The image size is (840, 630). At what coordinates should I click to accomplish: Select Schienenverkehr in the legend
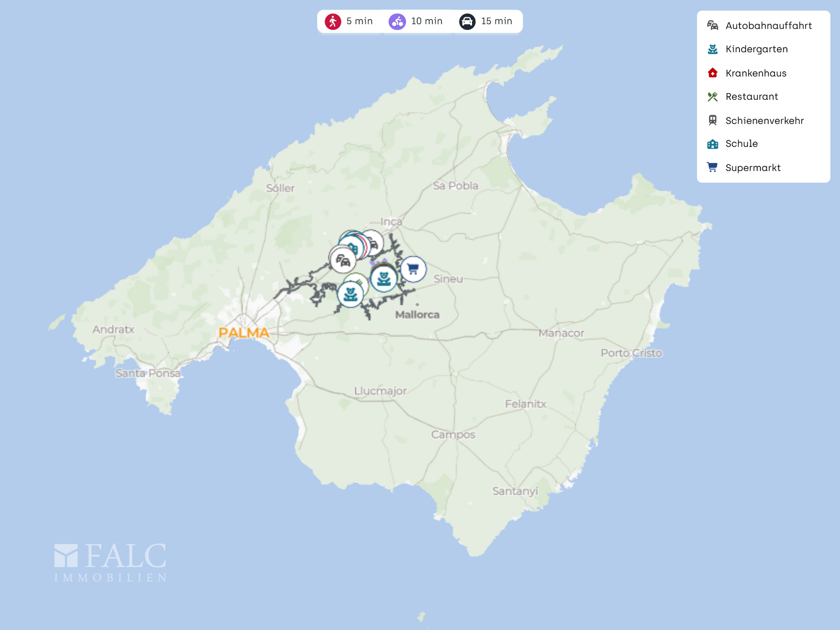764,121
